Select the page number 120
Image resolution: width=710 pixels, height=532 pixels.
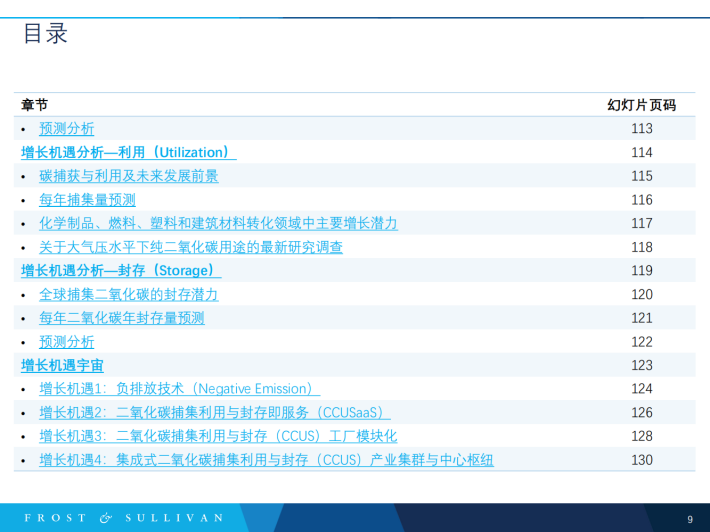[x=642, y=295]
